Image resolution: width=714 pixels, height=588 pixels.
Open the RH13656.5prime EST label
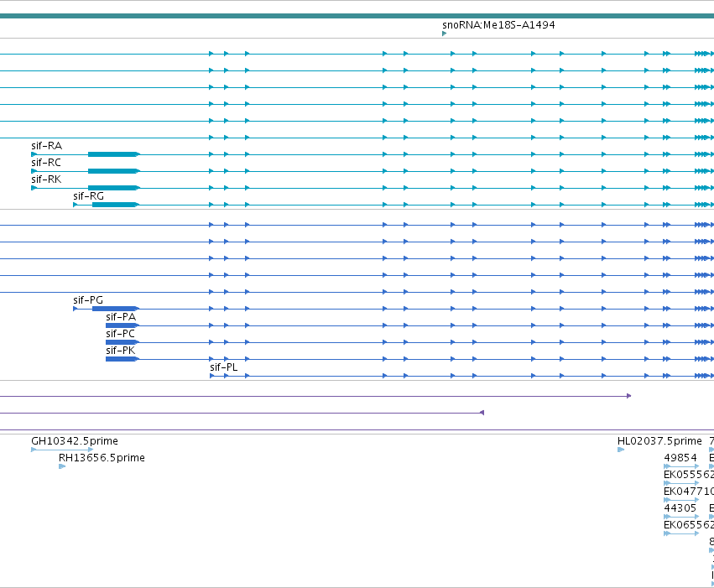pos(102,458)
